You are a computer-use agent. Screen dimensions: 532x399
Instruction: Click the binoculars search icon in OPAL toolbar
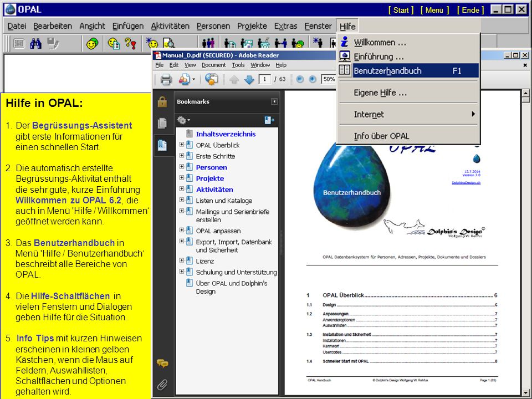coord(35,43)
